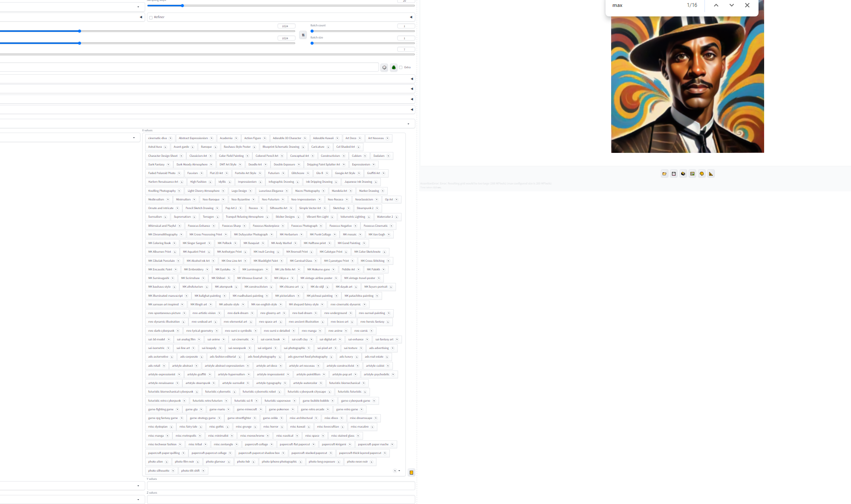Click the save image icon under the preview

[673, 174]
